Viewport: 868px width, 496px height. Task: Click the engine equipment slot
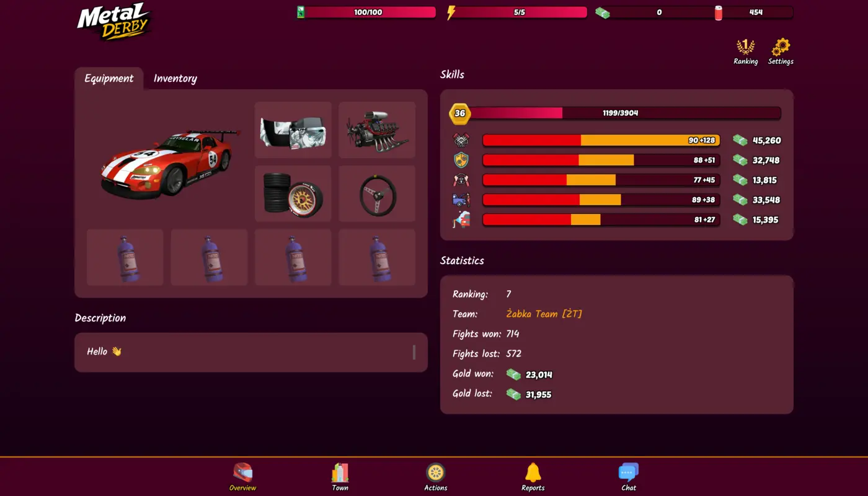point(377,130)
